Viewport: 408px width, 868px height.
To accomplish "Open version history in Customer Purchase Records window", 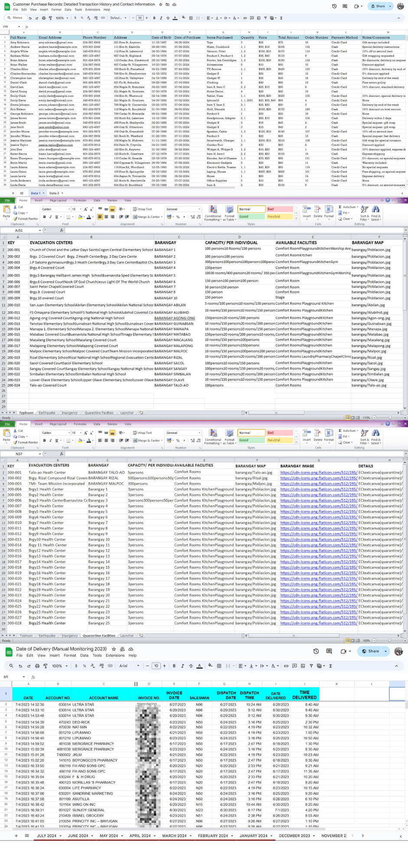I will [x=334, y=6].
